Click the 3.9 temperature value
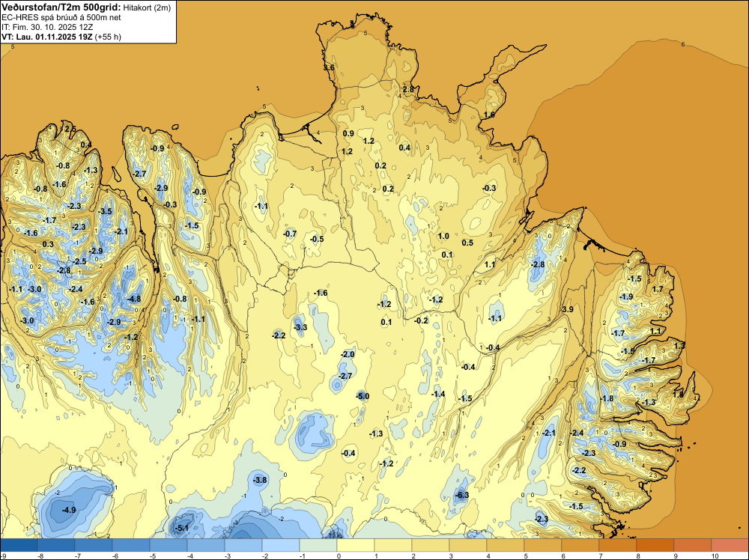 pos(568,309)
